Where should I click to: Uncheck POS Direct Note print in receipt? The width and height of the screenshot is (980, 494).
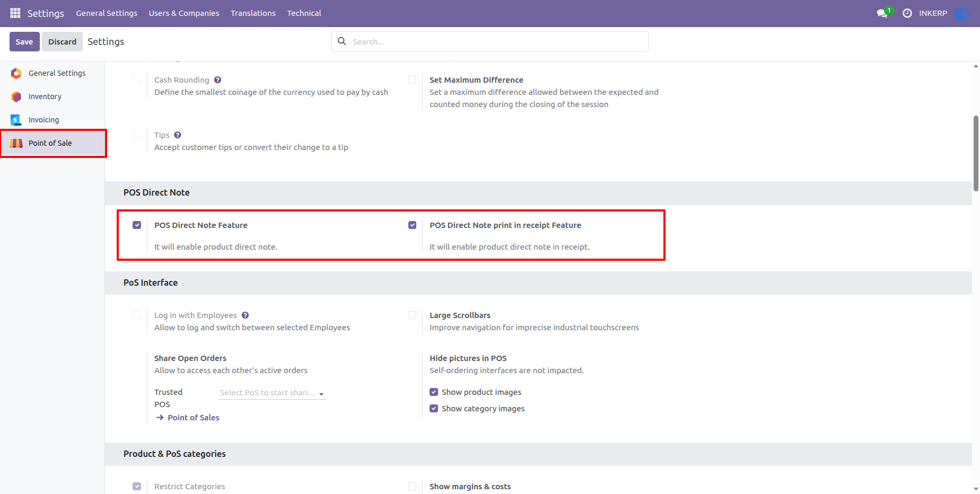tap(412, 225)
